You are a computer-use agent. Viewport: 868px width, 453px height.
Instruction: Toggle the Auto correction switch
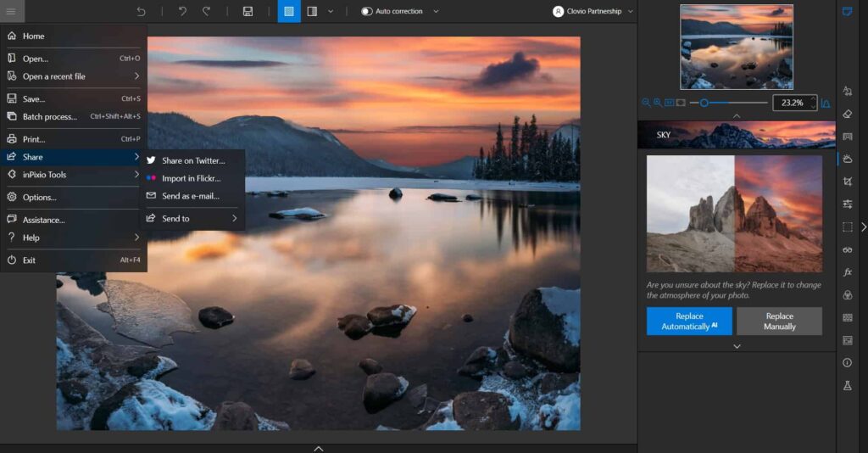366,11
